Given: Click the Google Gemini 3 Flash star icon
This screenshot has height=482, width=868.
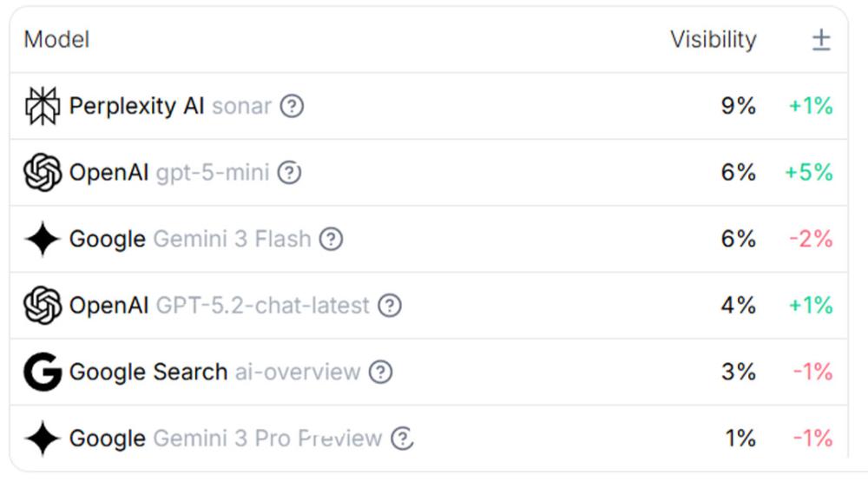Looking at the screenshot, I should (42, 239).
